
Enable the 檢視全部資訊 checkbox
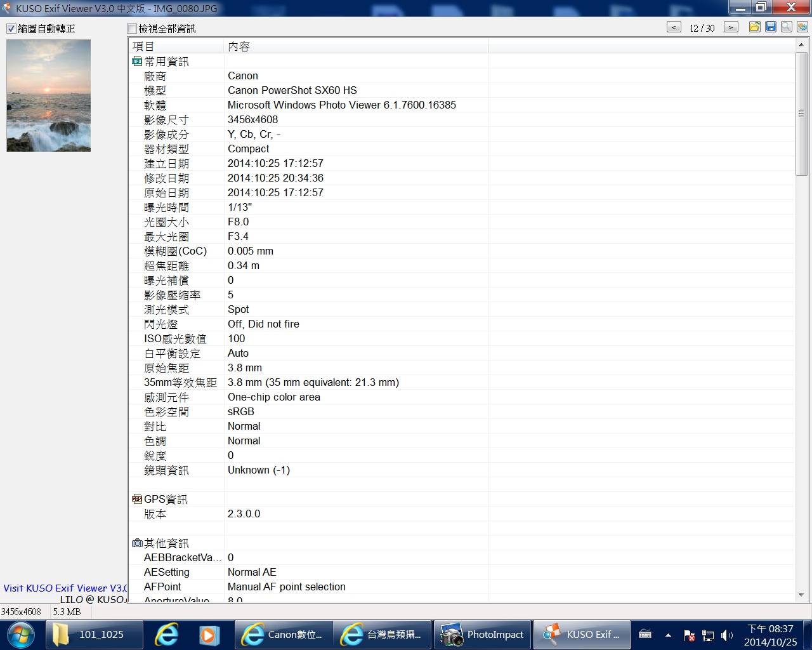132,29
